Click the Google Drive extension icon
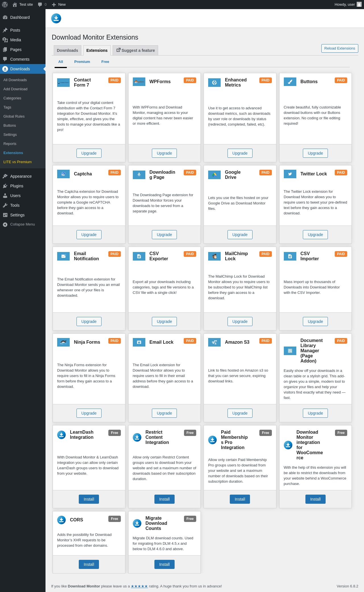Screen dimensions: 364x592 214,175
